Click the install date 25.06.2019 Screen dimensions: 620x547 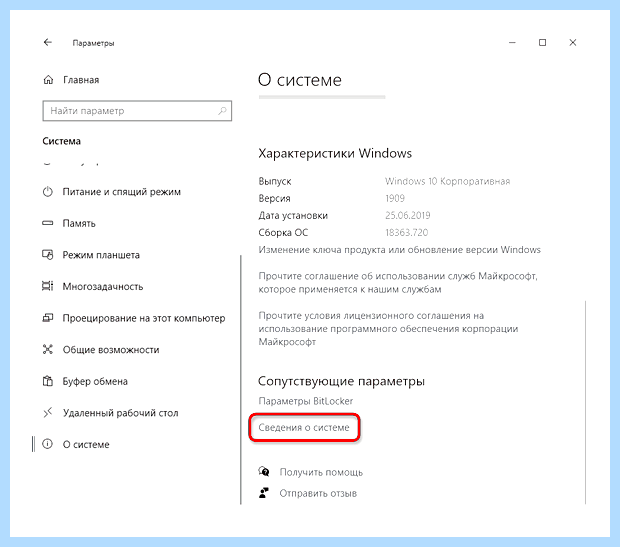click(x=408, y=216)
